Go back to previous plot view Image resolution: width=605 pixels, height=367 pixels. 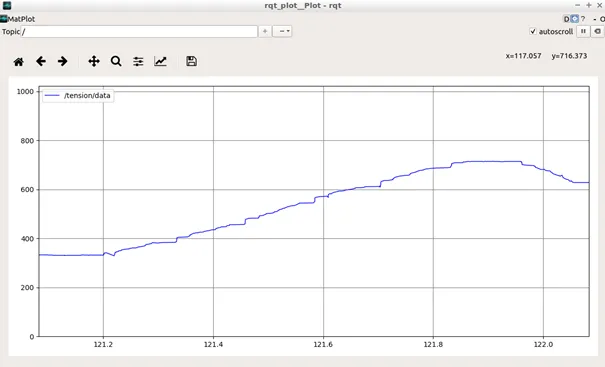coord(41,61)
